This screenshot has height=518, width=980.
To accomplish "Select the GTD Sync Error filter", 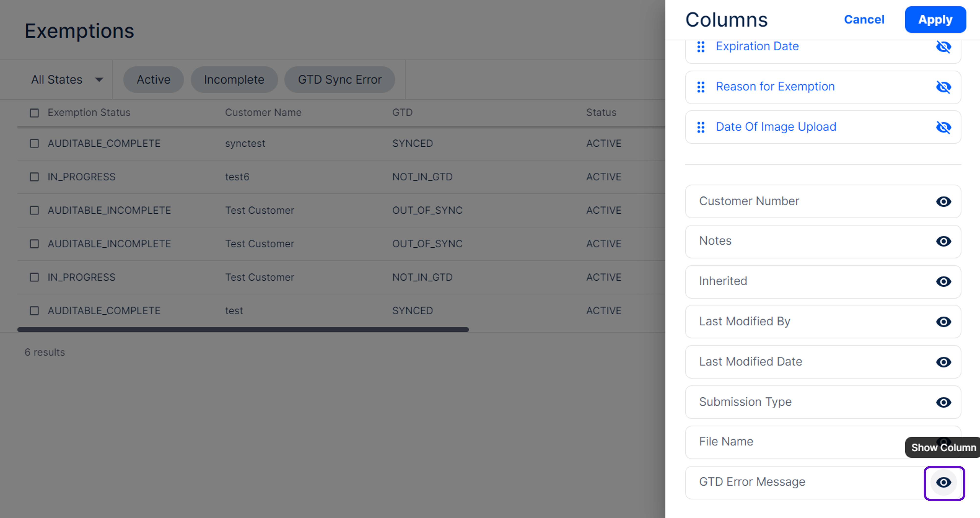I will pos(339,80).
